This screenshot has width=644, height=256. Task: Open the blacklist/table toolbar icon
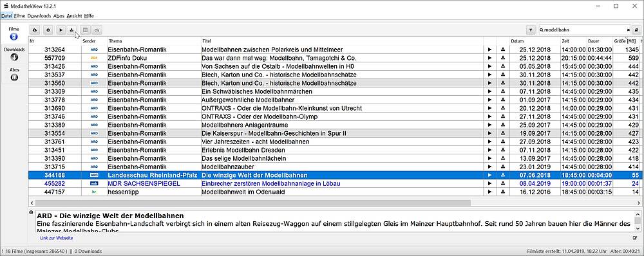(x=86, y=30)
